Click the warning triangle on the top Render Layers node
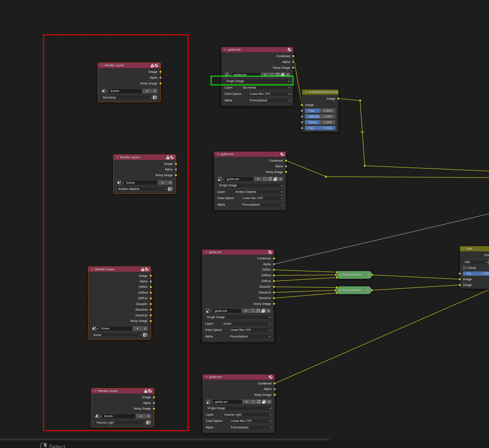Image resolution: width=489 pixels, height=448 pixels. (152, 65)
